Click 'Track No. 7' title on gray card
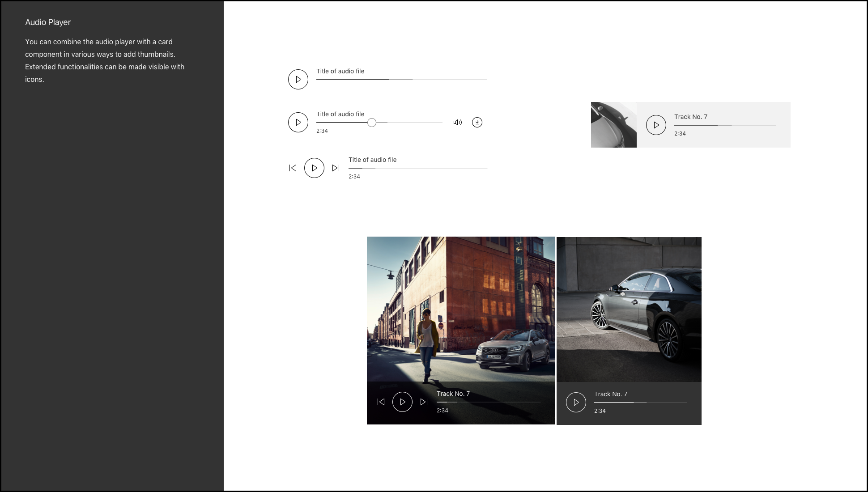Viewport: 868px width, 492px height. [691, 117]
